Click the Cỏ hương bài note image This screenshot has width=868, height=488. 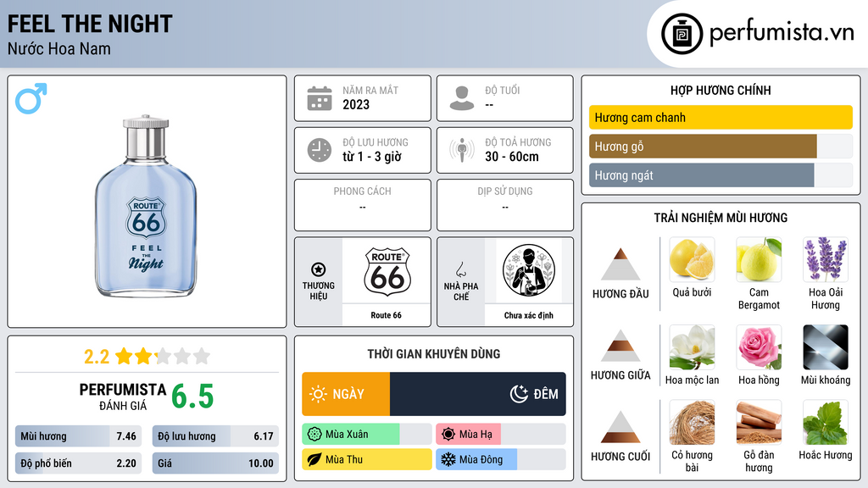(x=692, y=422)
